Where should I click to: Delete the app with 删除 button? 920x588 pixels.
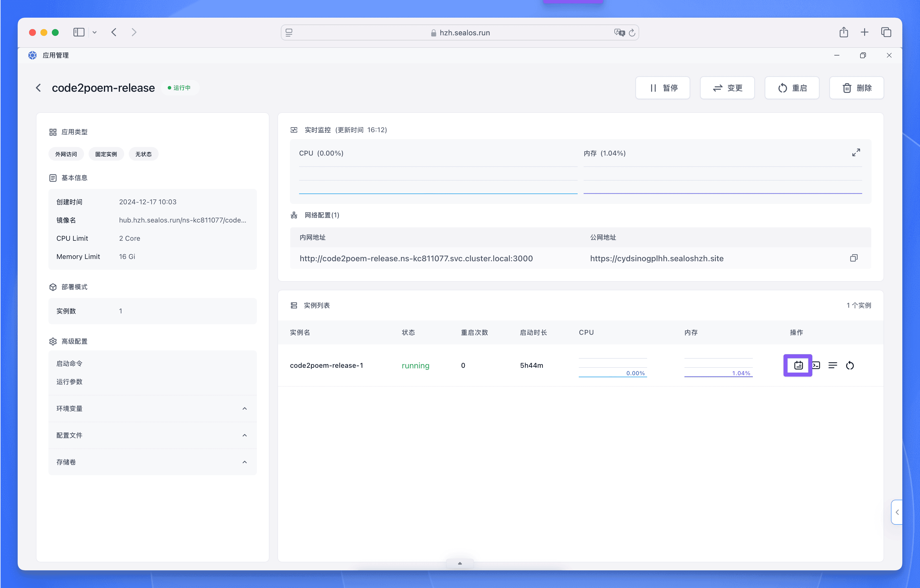click(x=856, y=88)
